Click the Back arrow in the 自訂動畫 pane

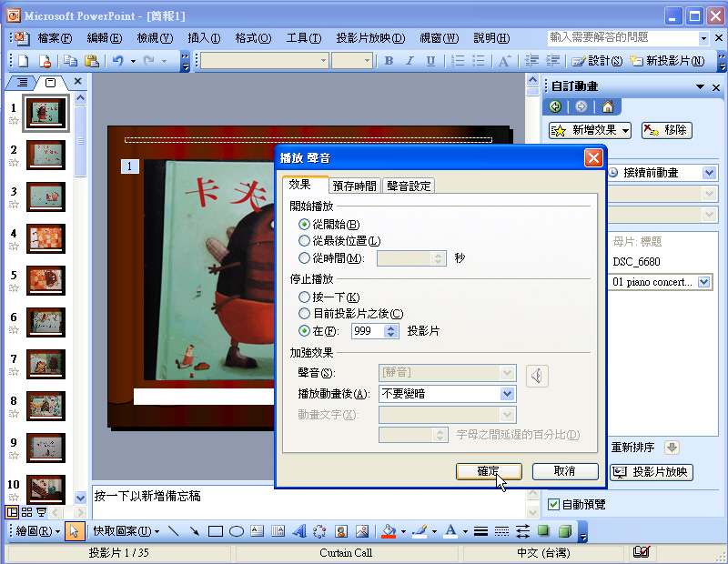point(555,106)
